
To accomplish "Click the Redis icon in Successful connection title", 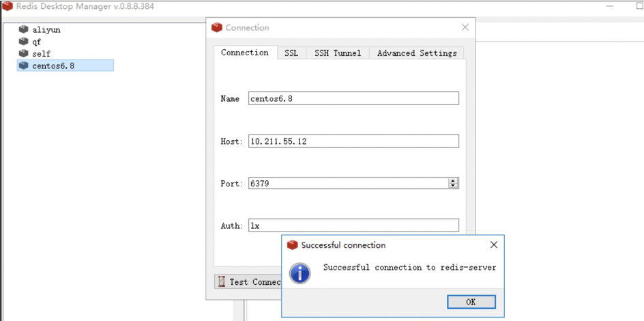I will point(292,245).
